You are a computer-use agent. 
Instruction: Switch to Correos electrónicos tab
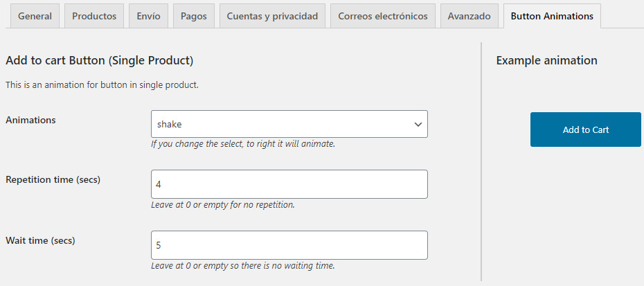(x=383, y=17)
